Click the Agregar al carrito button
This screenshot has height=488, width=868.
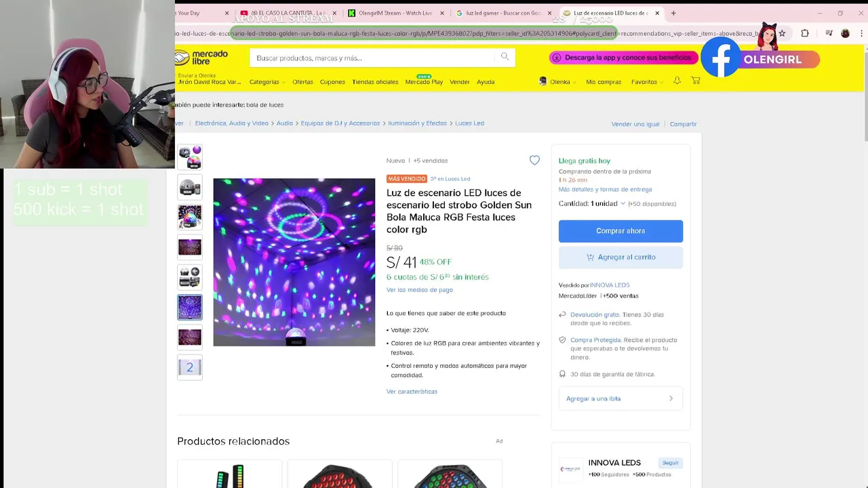click(620, 257)
